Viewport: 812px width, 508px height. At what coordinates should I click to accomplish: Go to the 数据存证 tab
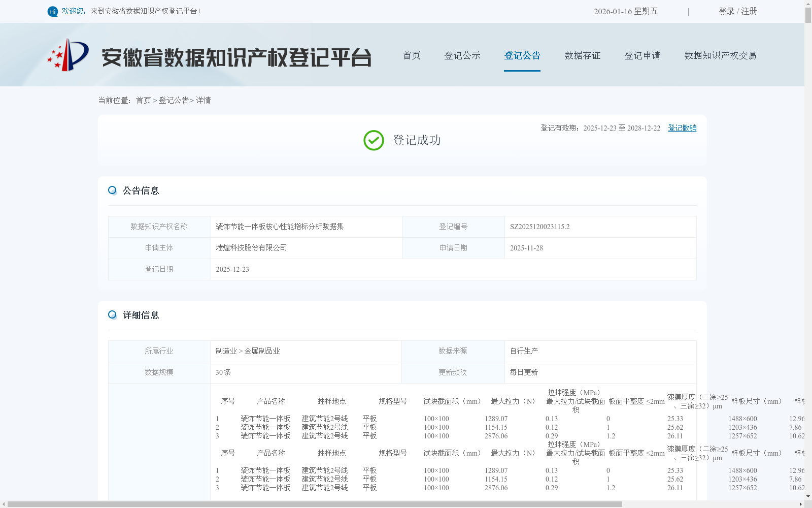coord(583,55)
